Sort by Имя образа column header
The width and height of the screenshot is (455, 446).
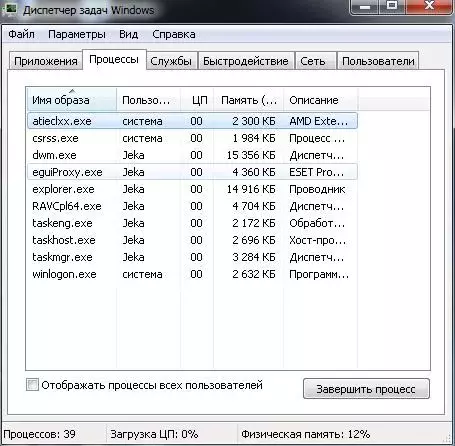[x=71, y=99]
